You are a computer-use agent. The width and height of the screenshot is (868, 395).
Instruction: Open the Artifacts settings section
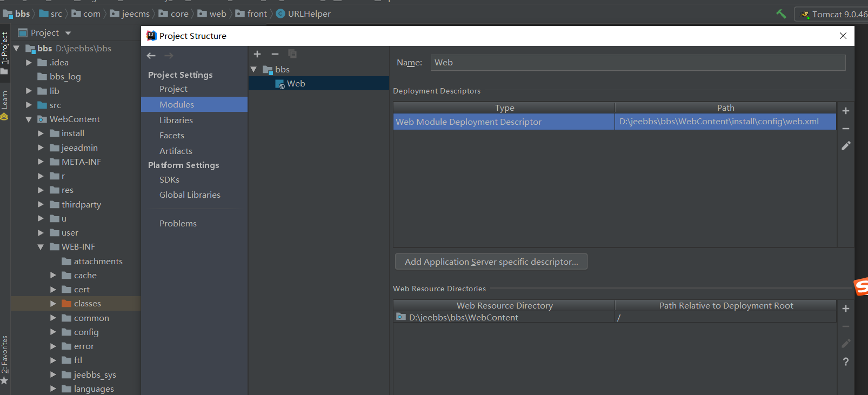(176, 151)
